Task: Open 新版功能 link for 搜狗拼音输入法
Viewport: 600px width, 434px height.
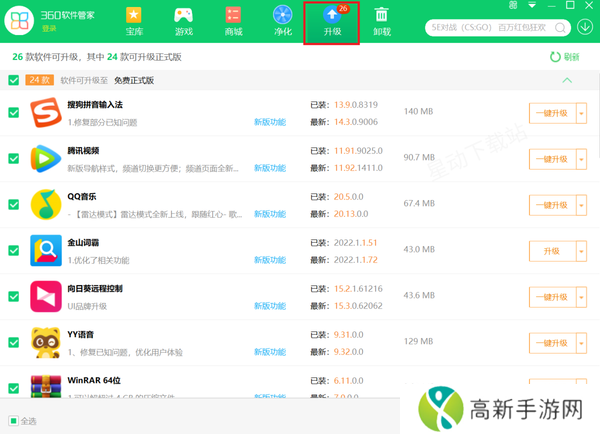Action: coord(270,122)
